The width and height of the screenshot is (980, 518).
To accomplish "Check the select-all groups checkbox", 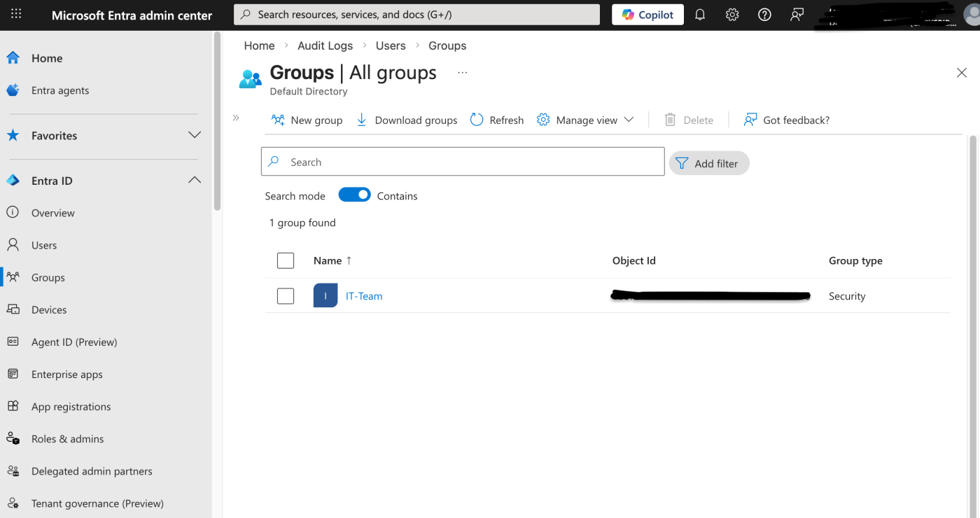I will [286, 260].
